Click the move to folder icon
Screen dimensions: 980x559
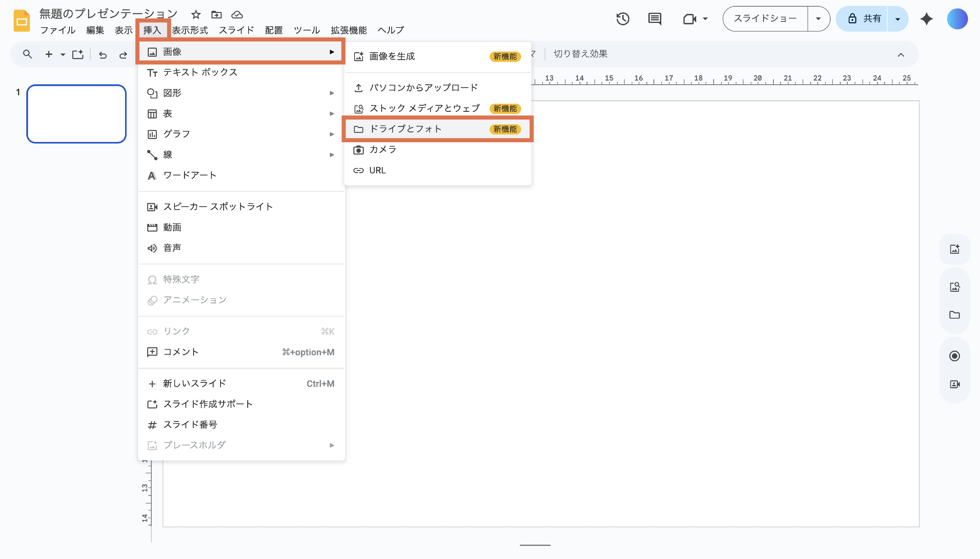(216, 15)
